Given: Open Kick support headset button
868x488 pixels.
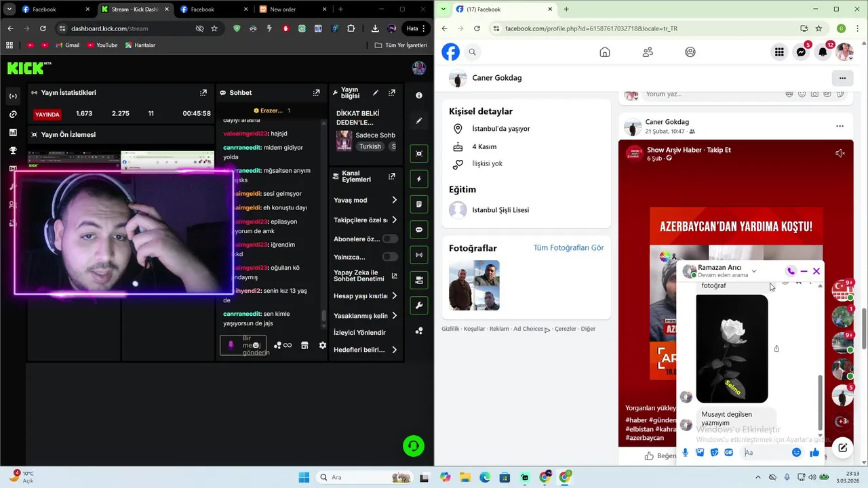Looking at the screenshot, I should pos(414,446).
